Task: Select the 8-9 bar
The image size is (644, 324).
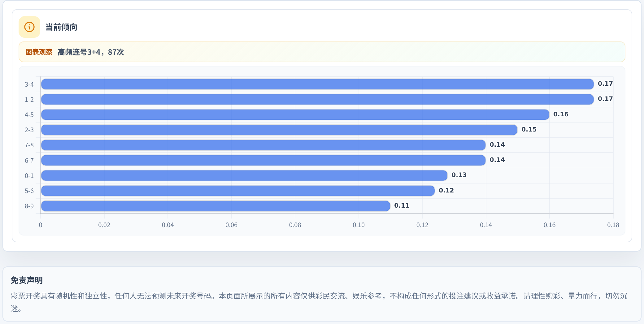Action: click(x=215, y=206)
